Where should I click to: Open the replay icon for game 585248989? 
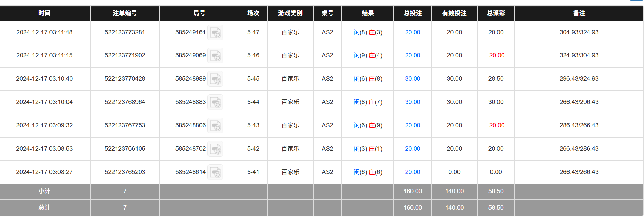pos(215,79)
